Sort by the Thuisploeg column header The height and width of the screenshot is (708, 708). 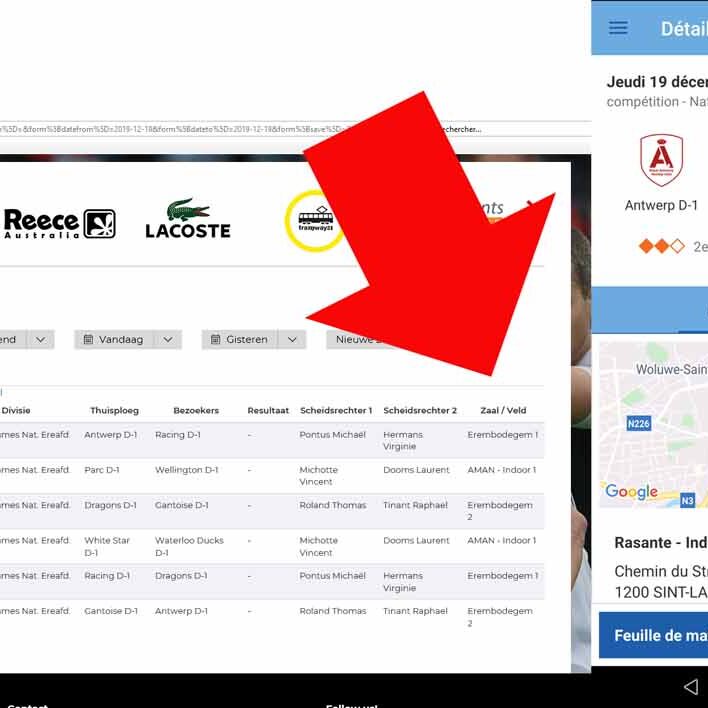point(114,410)
